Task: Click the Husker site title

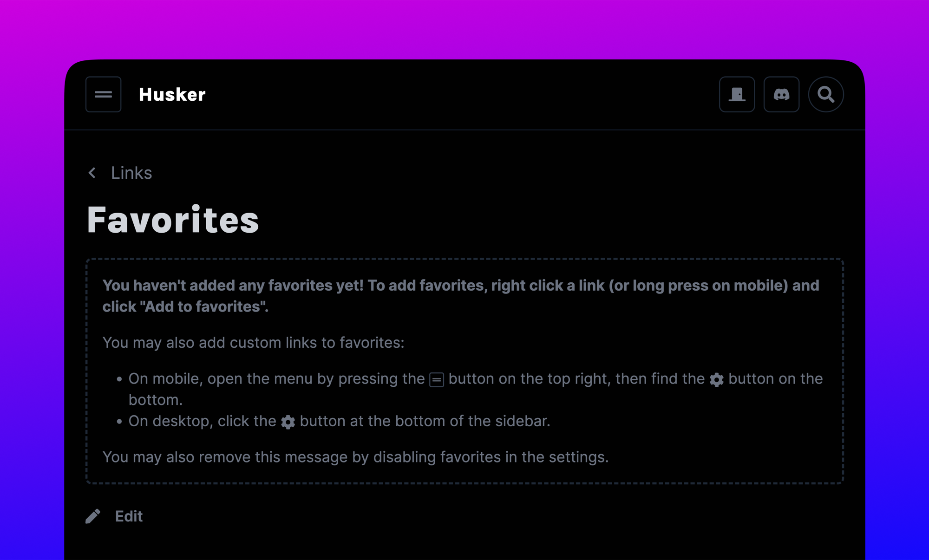Action: coord(172,95)
